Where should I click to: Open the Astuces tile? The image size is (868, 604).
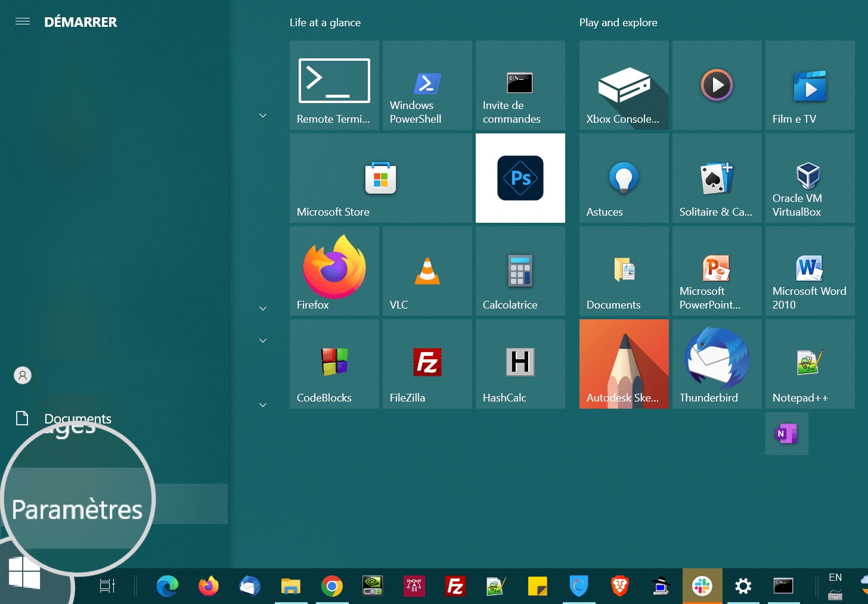[624, 178]
